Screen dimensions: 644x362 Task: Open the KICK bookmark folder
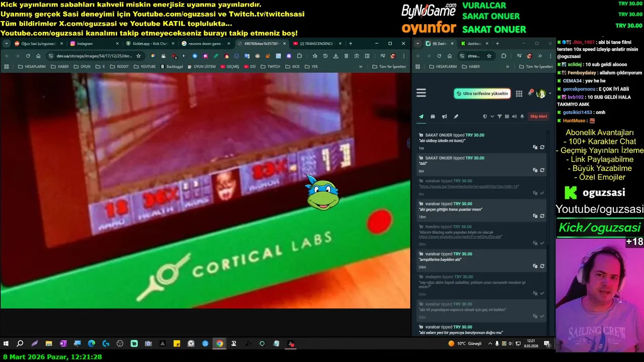coord(292,66)
